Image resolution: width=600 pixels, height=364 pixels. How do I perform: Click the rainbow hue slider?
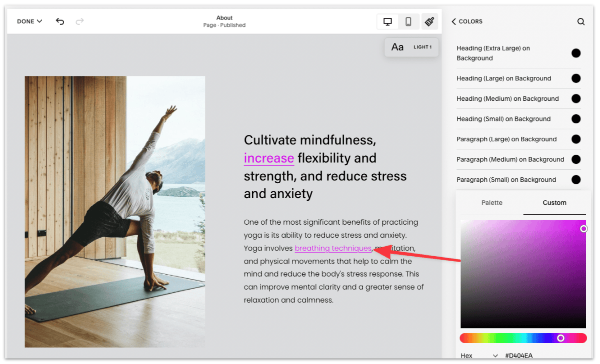click(x=522, y=338)
